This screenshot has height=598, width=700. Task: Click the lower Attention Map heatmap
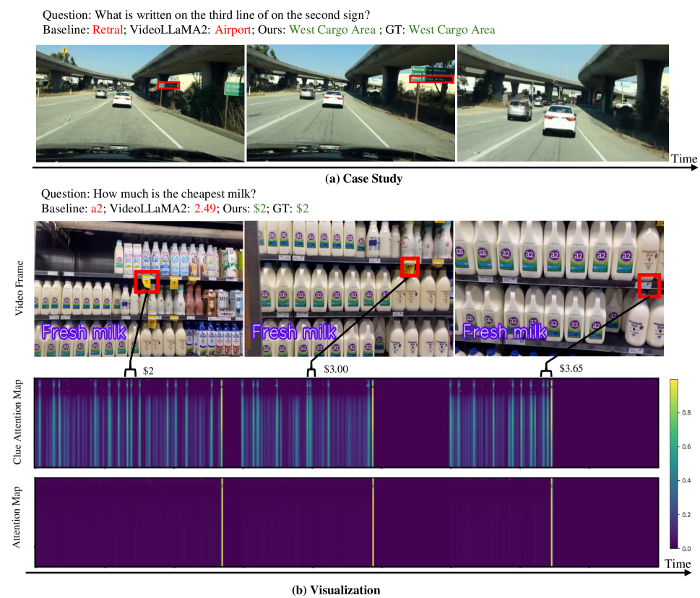click(347, 522)
